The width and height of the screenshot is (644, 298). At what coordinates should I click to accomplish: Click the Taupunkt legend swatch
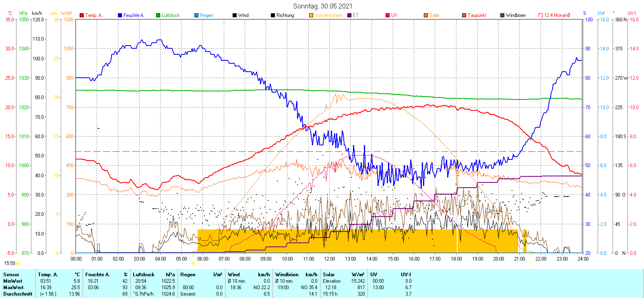pos(464,15)
